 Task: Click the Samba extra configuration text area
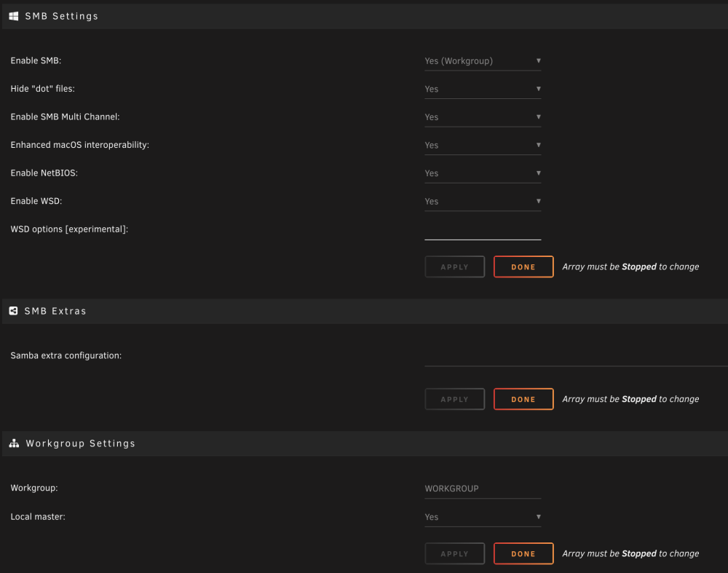(x=576, y=356)
